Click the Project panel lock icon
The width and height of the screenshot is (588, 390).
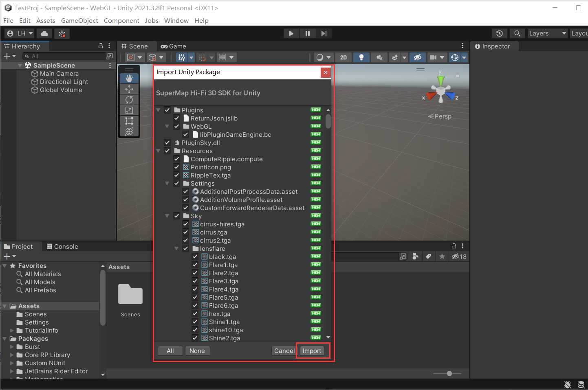click(454, 246)
